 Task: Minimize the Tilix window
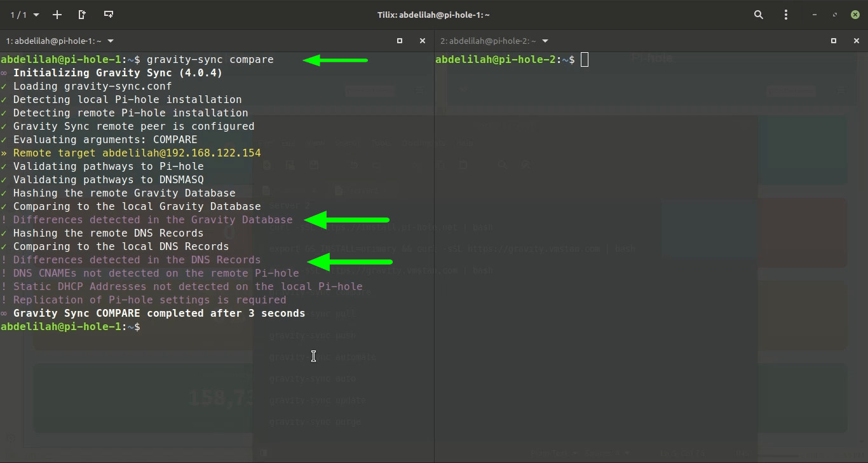tap(815, 15)
